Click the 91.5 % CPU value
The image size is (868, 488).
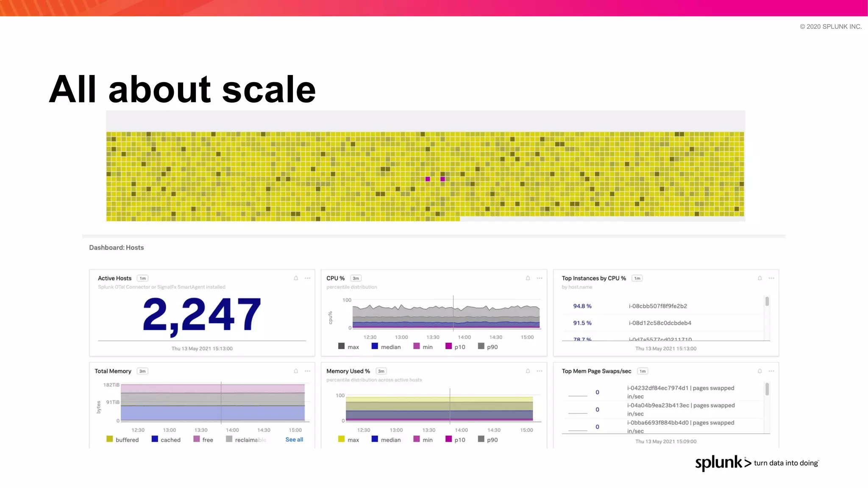(582, 323)
